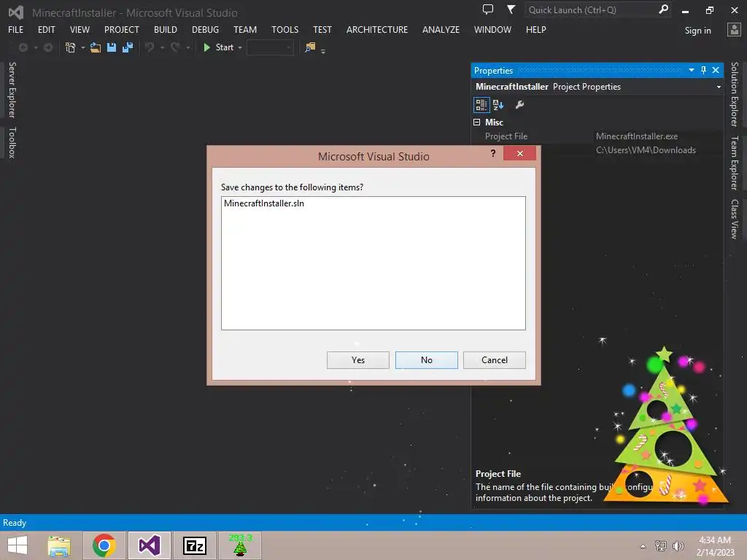
Task: Choose No in the save changes dialog
Action: point(426,360)
